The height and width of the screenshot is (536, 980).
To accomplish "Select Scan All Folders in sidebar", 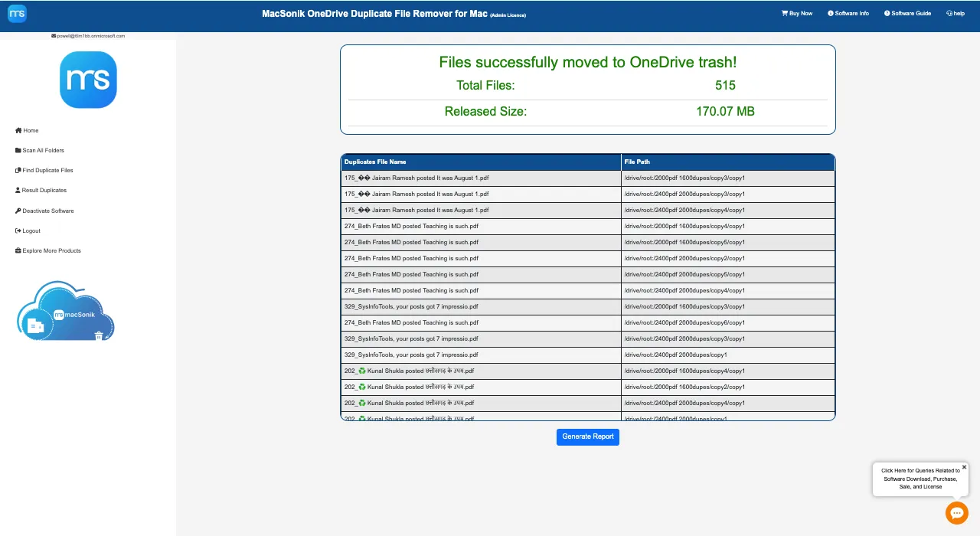I will coord(40,150).
